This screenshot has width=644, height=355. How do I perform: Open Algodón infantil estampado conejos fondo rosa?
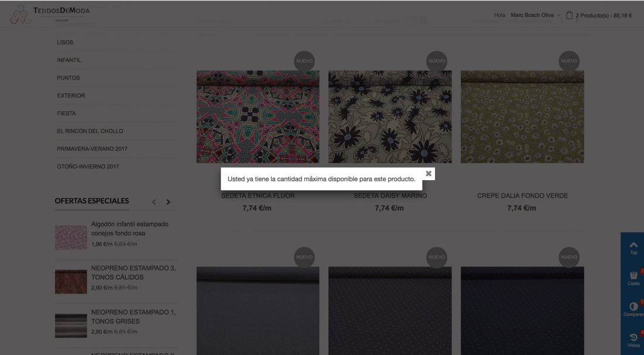click(x=130, y=229)
